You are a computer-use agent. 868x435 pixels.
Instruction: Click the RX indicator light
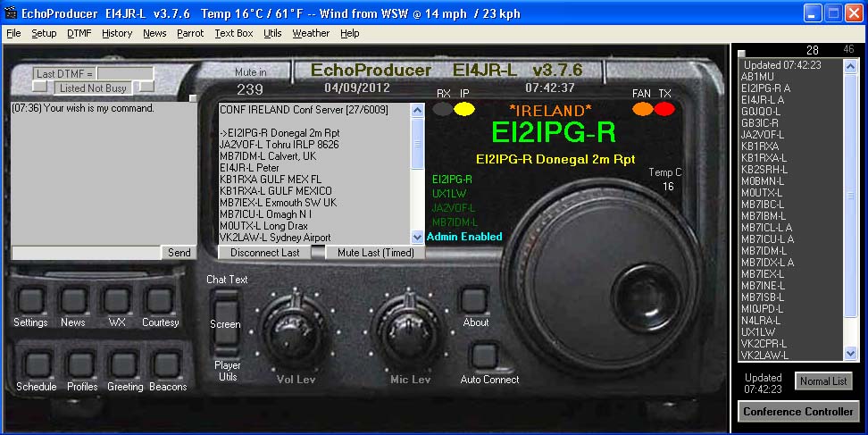(443, 109)
